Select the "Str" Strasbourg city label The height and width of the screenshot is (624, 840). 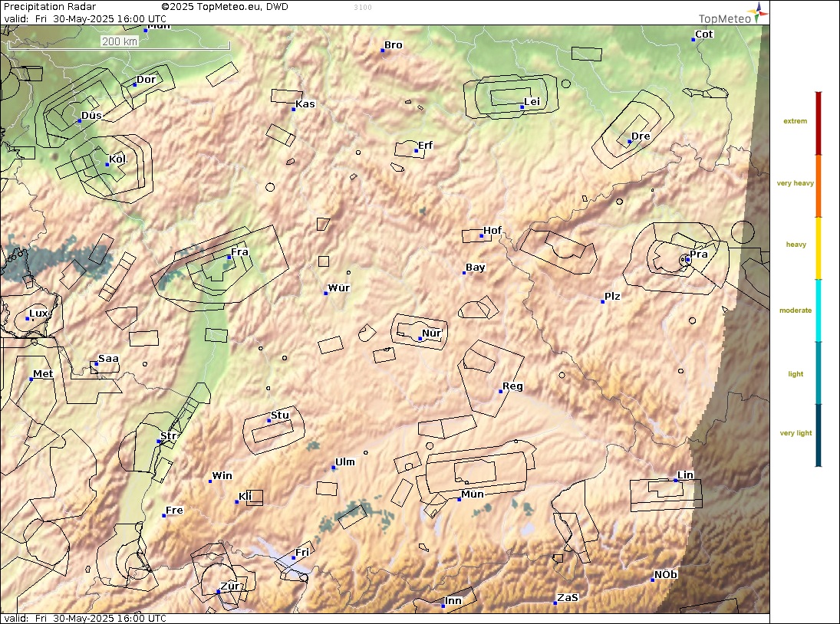pos(168,436)
